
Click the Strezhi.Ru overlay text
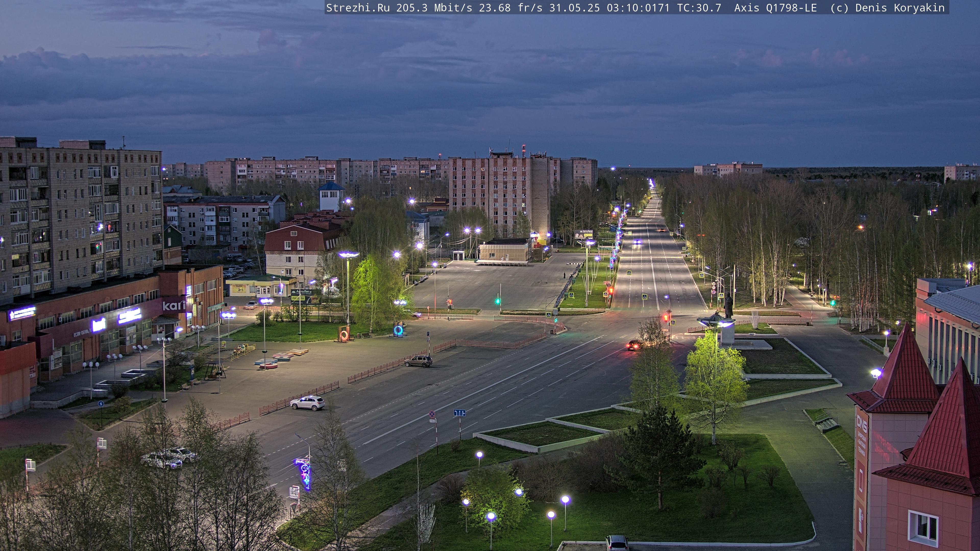tap(358, 8)
